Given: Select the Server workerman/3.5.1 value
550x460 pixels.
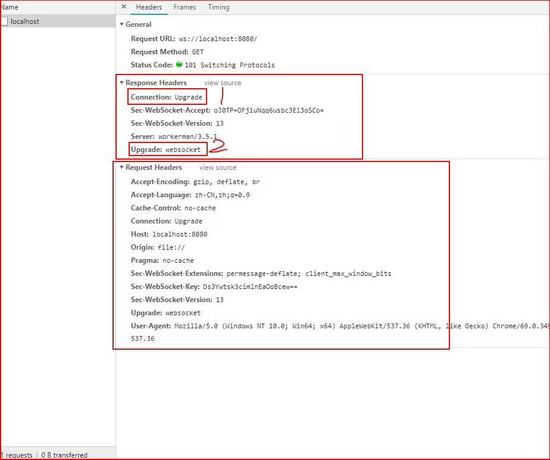Looking at the screenshot, I should tap(188, 136).
